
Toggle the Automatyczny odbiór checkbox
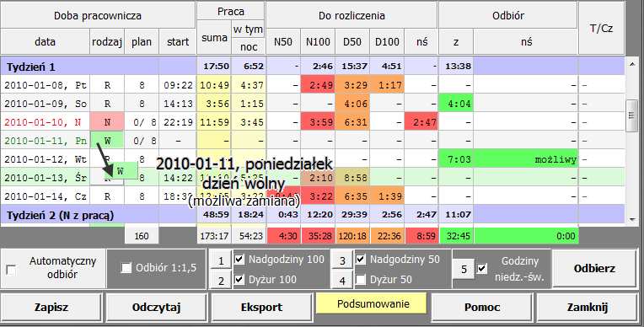pyautogui.click(x=11, y=270)
